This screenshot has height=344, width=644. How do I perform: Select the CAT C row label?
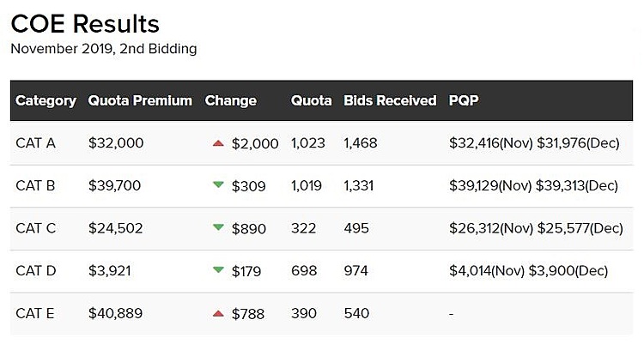[35, 228]
